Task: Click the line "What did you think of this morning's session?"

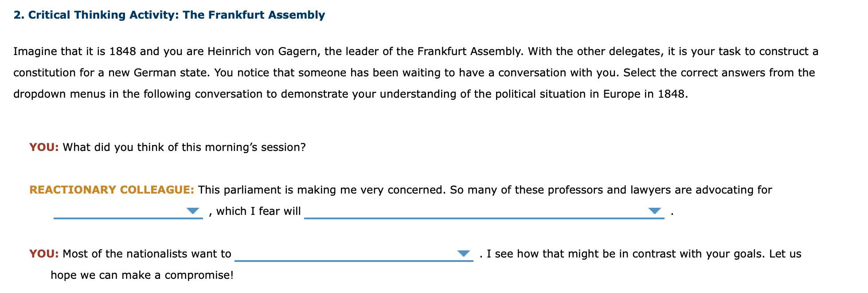Action: (184, 147)
